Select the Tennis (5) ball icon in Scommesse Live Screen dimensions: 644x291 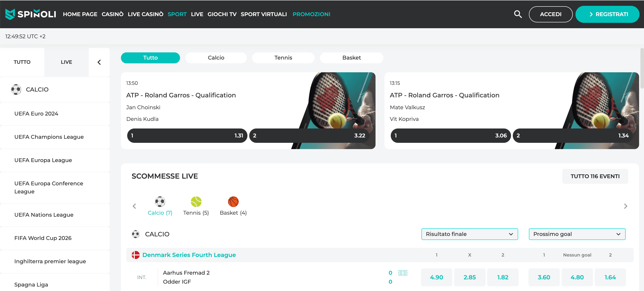click(196, 202)
